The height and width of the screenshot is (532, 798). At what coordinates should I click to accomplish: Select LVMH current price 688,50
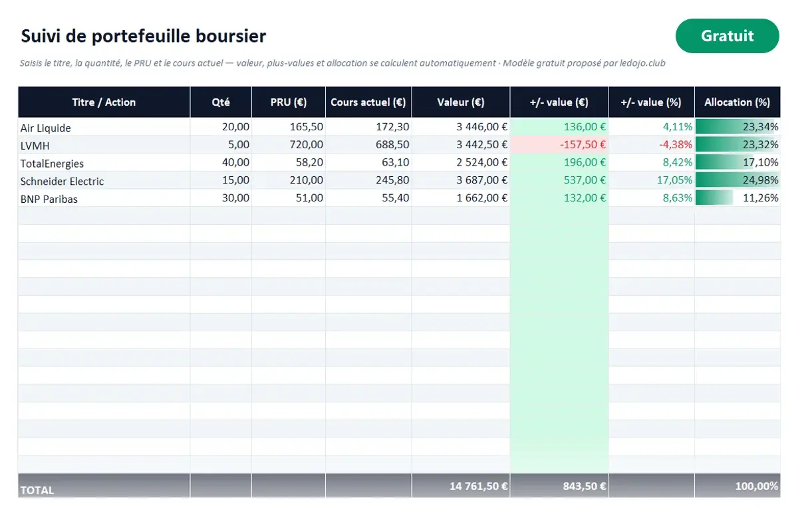pos(368,145)
